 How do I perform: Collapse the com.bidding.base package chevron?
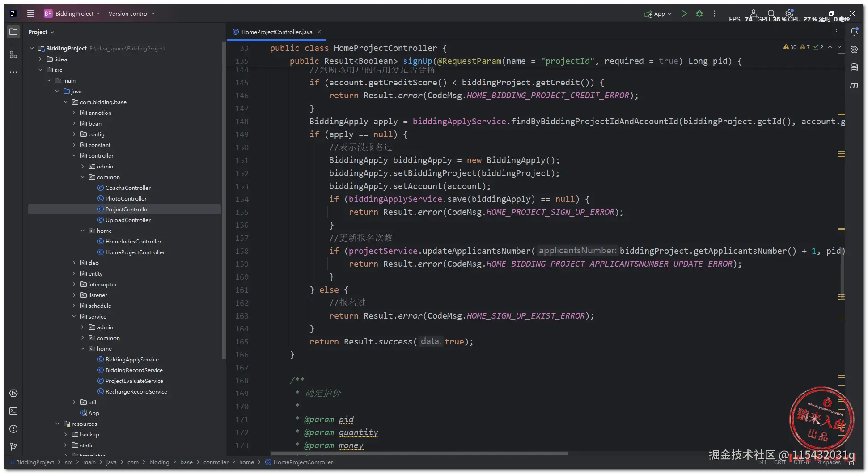[x=66, y=102]
